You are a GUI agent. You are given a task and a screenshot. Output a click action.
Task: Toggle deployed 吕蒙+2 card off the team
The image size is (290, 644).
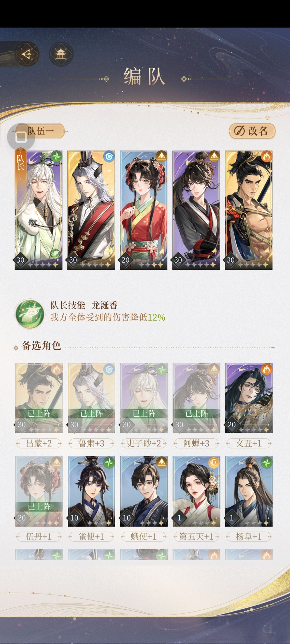pyautogui.click(x=39, y=398)
